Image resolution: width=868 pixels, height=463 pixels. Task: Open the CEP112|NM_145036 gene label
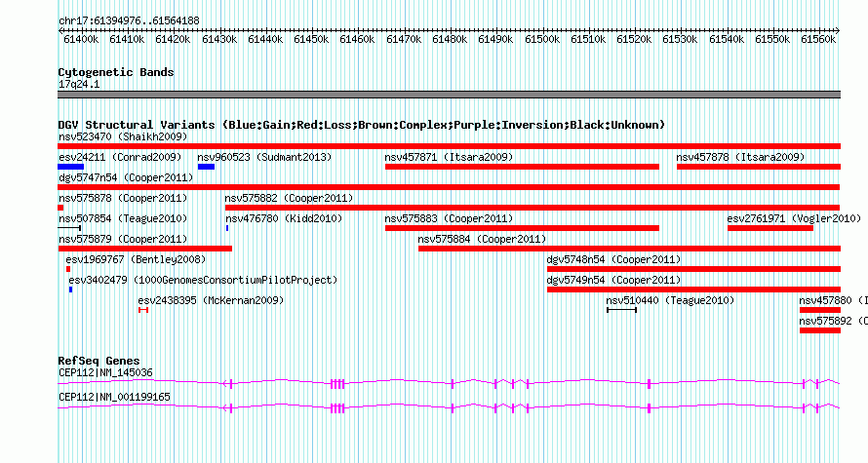pos(105,372)
